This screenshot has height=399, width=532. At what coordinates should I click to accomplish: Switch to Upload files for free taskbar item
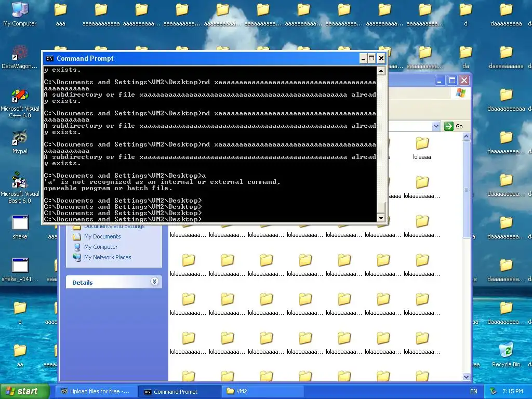pyautogui.click(x=96, y=392)
